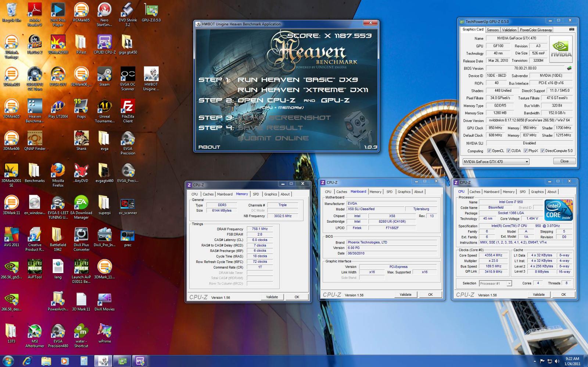Select the HWBOT Unigine desktop icon

151,79
